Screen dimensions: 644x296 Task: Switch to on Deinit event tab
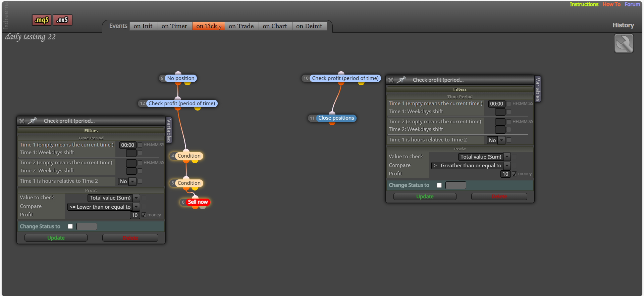pos(309,26)
